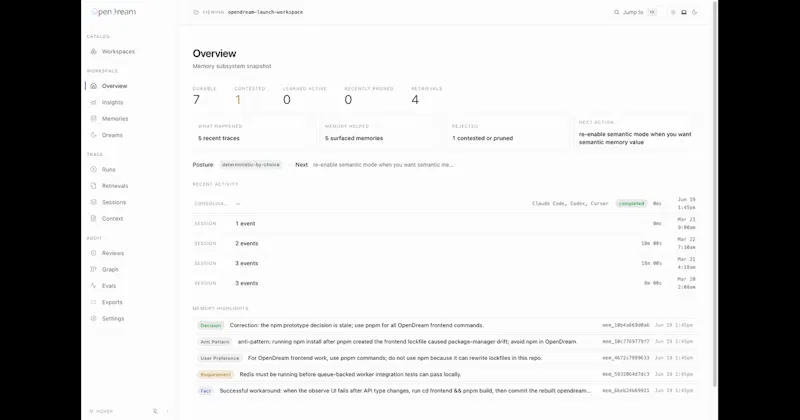The width and height of the screenshot is (800, 420).
Task: Click the Exports icon in sidebar
Action: 93,302
